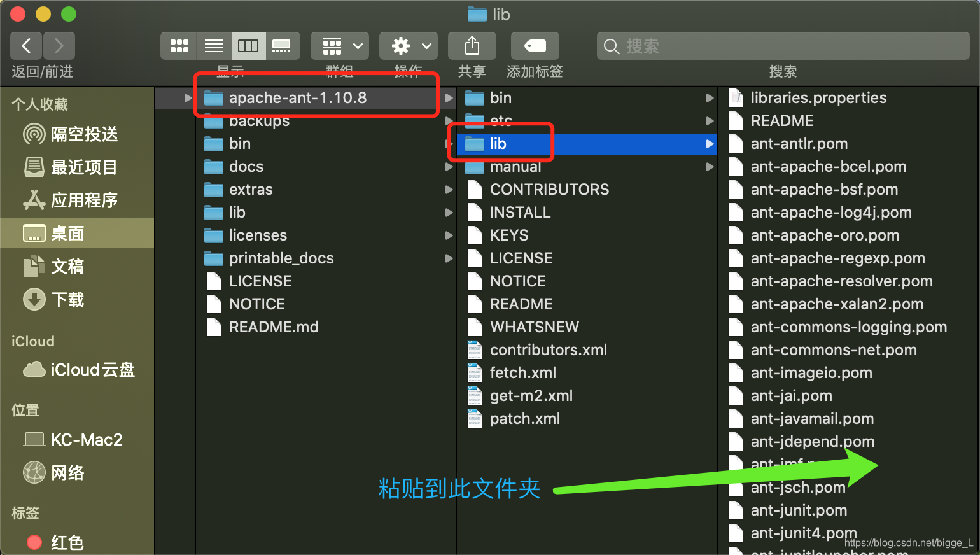
Task: Open the group-by dropdown in toolbar
Action: [340, 46]
